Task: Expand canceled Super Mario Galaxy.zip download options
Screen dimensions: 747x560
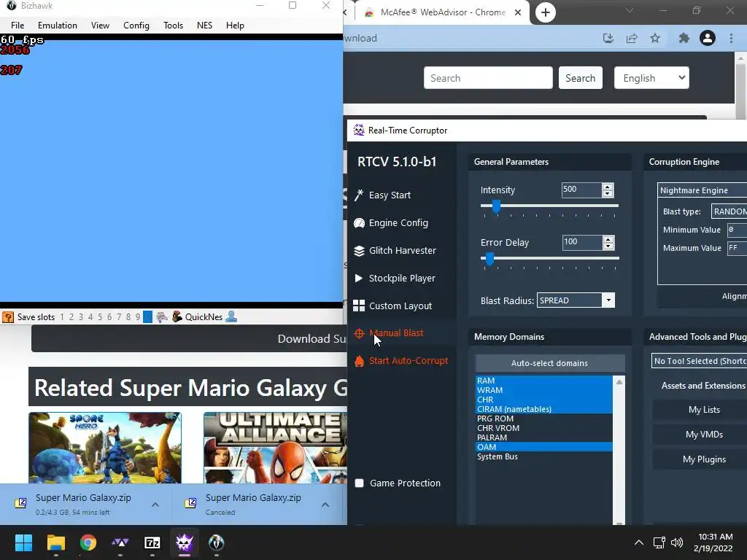Action: (x=325, y=505)
